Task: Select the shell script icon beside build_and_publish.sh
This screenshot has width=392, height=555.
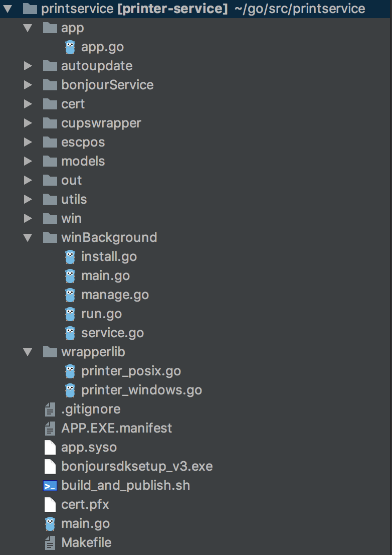Action: (51, 485)
